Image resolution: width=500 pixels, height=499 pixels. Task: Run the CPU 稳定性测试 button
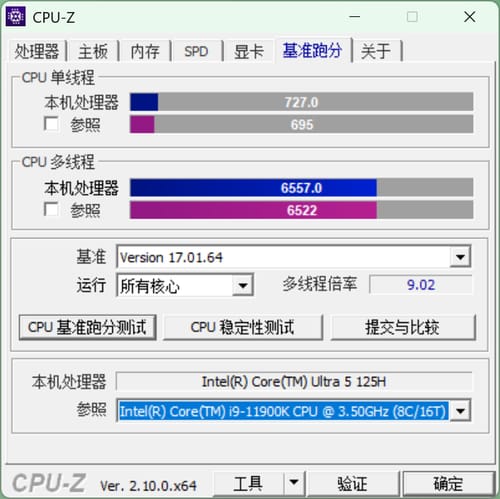pyautogui.click(x=243, y=327)
